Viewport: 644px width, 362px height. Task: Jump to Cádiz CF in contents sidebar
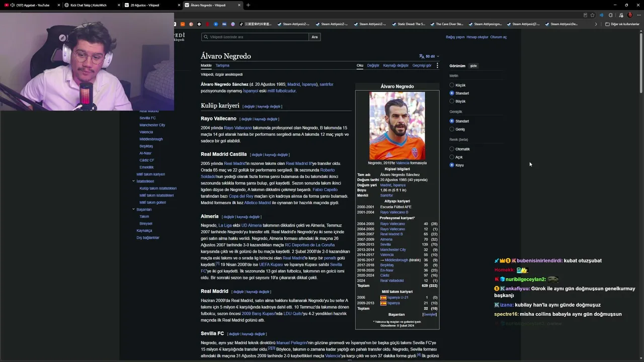click(147, 160)
